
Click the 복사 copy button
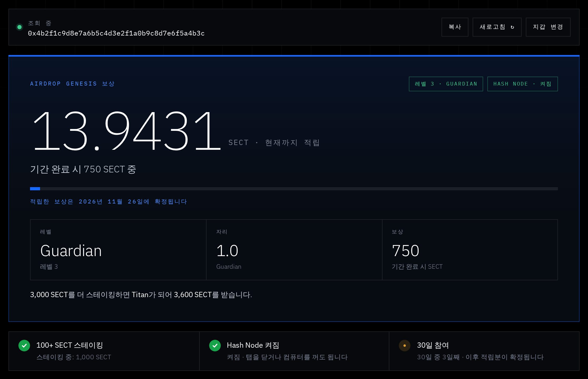point(455,27)
